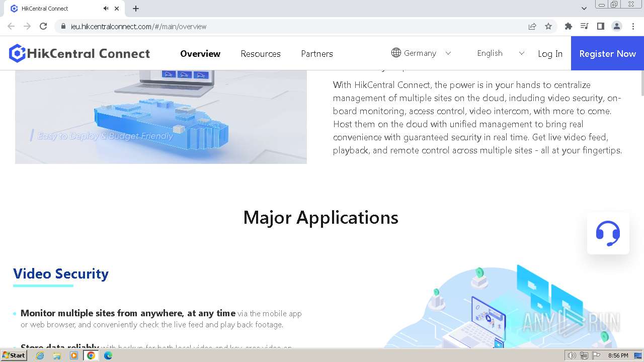Go back with the browser back arrow

[11, 26]
